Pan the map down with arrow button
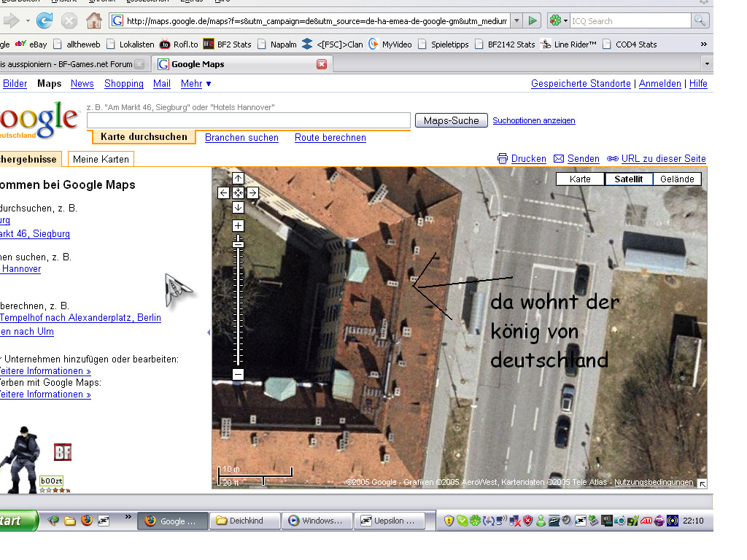The height and width of the screenshot is (560, 747). [238, 208]
